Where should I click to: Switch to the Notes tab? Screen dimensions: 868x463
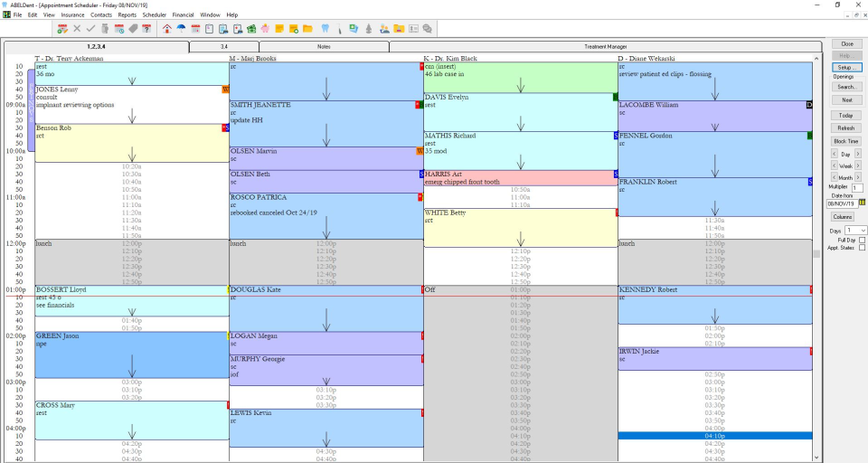[324, 47]
